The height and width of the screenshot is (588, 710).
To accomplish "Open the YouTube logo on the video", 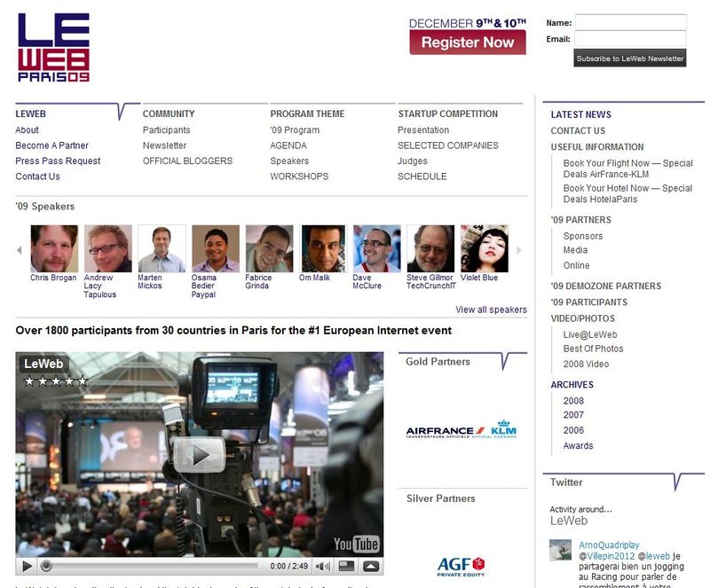I will (357, 544).
